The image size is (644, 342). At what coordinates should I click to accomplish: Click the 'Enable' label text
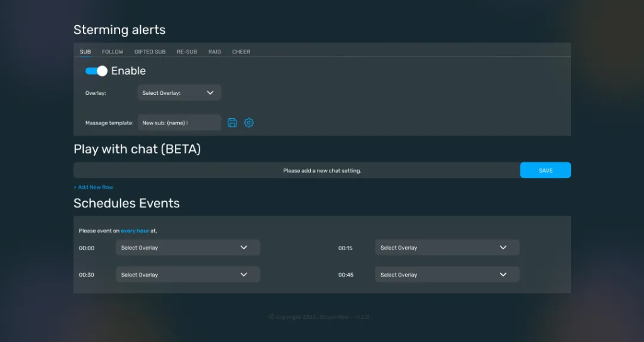click(128, 70)
